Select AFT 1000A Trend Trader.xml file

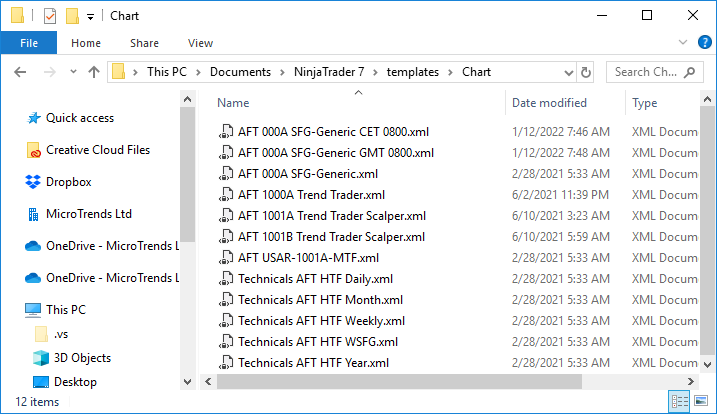(311, 195)
